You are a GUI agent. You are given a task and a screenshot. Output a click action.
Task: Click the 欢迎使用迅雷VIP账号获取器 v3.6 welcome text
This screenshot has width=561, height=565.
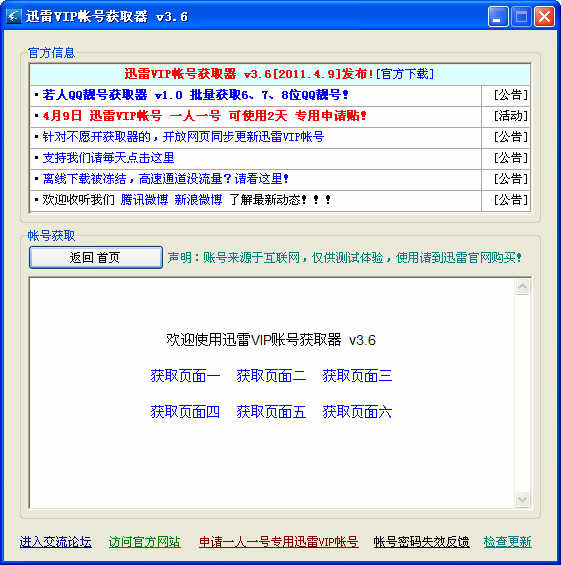[x=271, y=339]
